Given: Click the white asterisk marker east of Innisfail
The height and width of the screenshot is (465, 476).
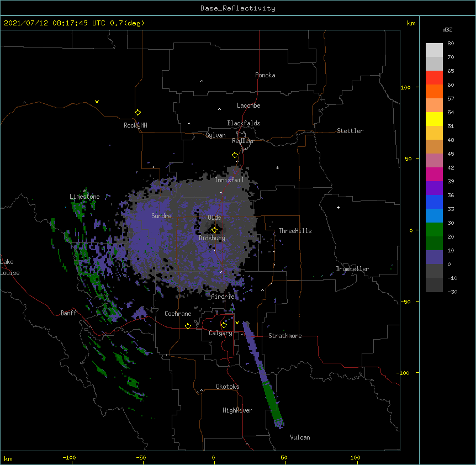Looking at the screenshot, I should [x=277, y=167].
